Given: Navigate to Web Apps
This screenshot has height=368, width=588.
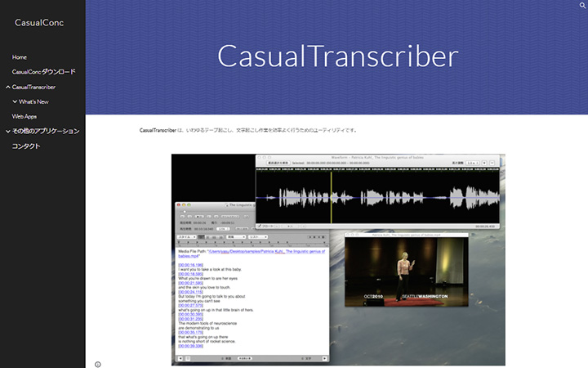Looking at the screenshot, I should [x=24, y=116].
